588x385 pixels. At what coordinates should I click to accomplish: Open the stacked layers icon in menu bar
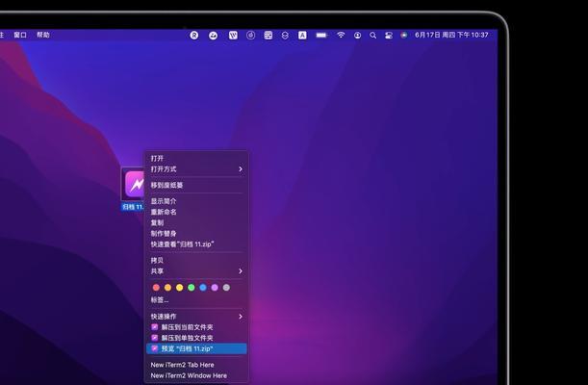point(285,36)
